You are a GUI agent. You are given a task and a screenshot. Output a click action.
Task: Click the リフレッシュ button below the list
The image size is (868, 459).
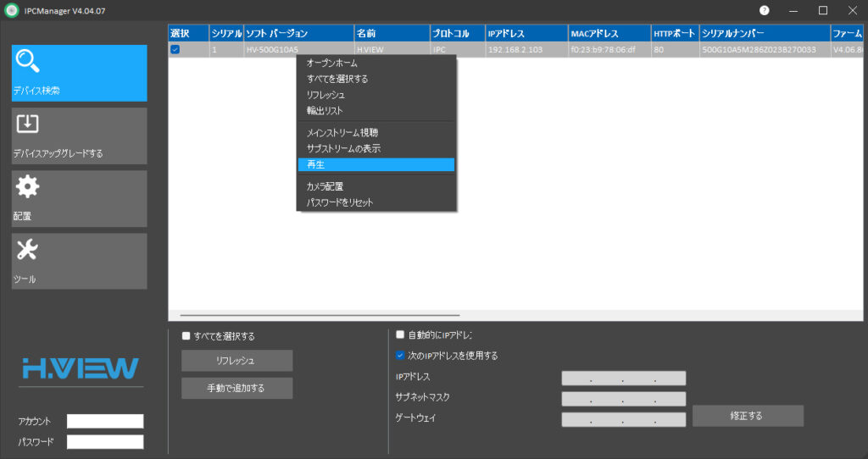pos(236,361)
